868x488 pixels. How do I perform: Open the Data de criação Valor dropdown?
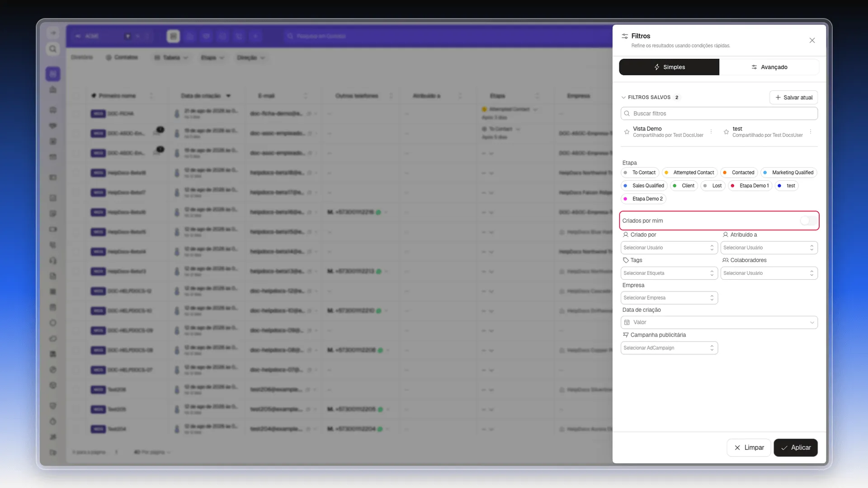(719, 322)
